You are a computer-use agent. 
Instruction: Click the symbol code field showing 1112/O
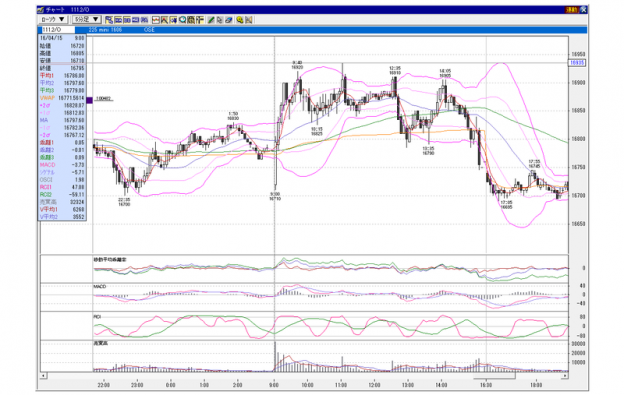[57, 30]
